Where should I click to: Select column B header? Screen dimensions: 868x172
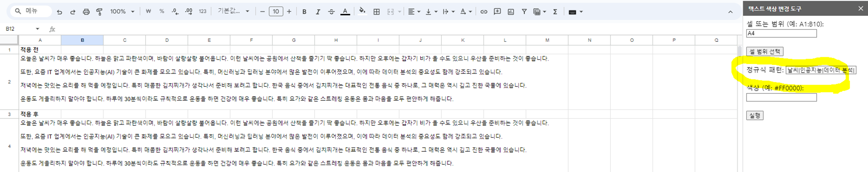click(82, 40)
